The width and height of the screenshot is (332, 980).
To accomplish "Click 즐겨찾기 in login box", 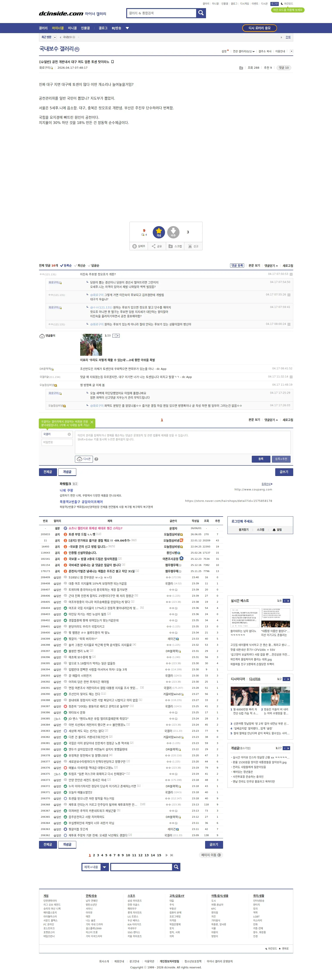I will point(243,529).
